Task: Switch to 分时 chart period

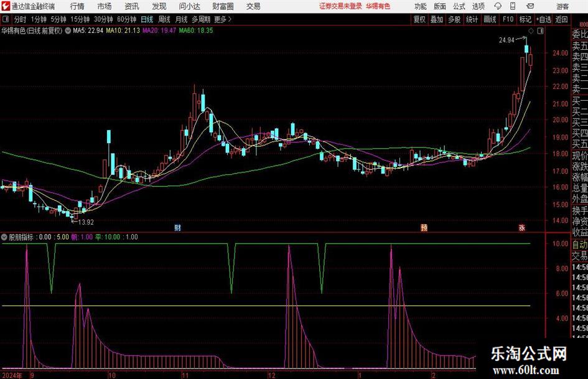Action: (21, 19)
